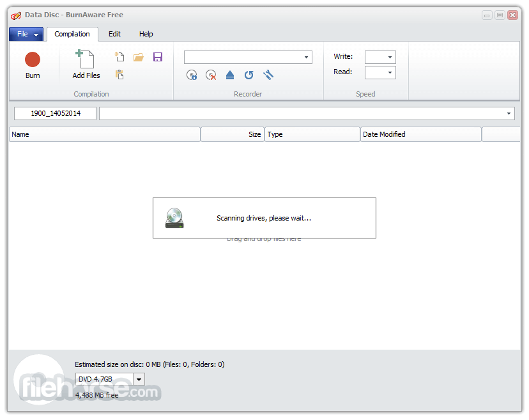Open the Help tab

point(146,34)
